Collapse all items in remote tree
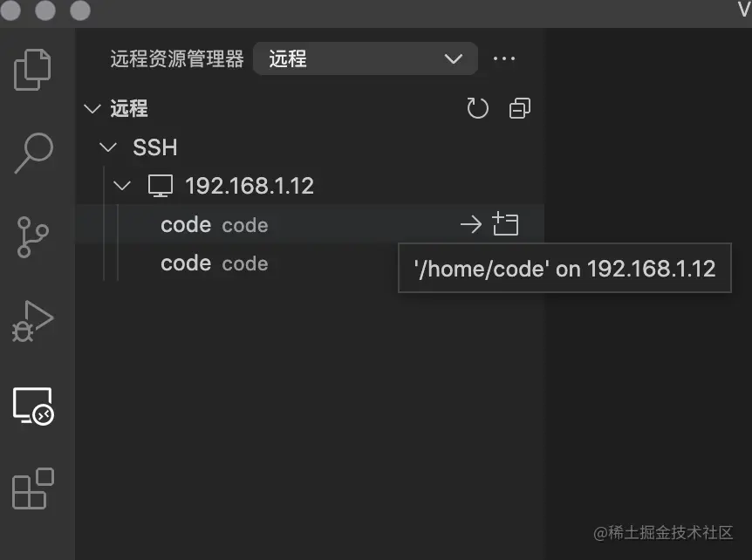The image size is (752, 560). click(520, 108)
